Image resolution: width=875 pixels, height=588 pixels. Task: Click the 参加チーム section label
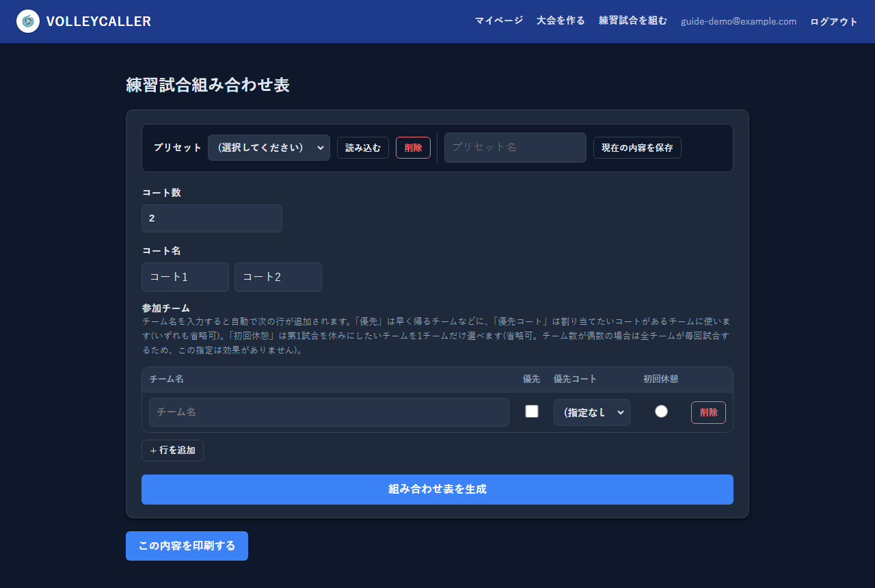click(166, 308)
